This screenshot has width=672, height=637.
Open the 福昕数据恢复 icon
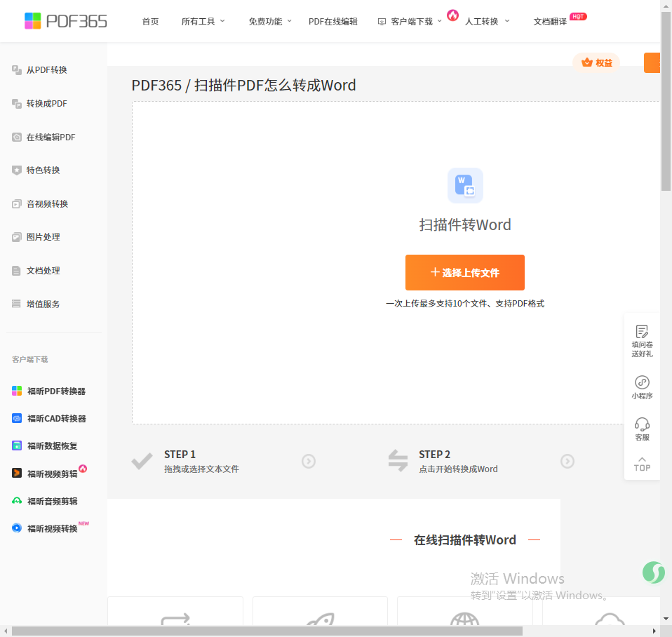[x=17, y=445]
